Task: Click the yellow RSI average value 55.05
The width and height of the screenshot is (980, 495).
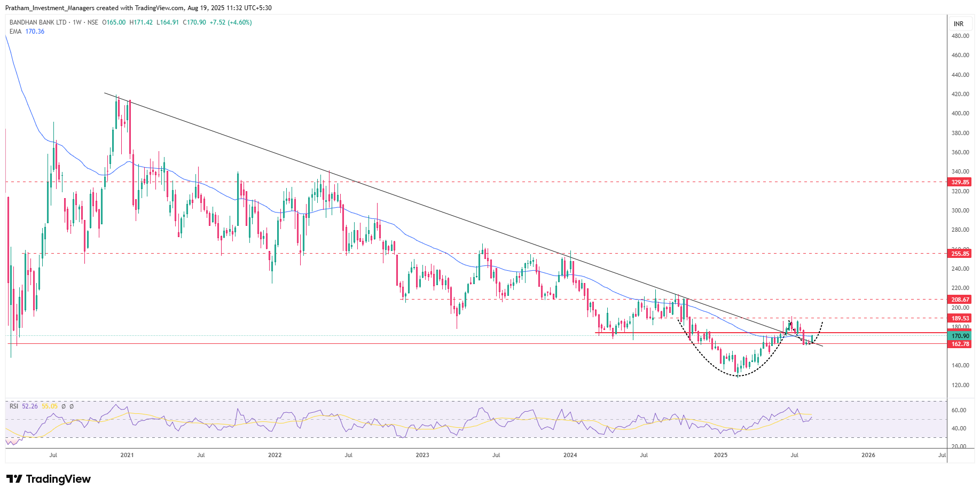Action: 50,406
